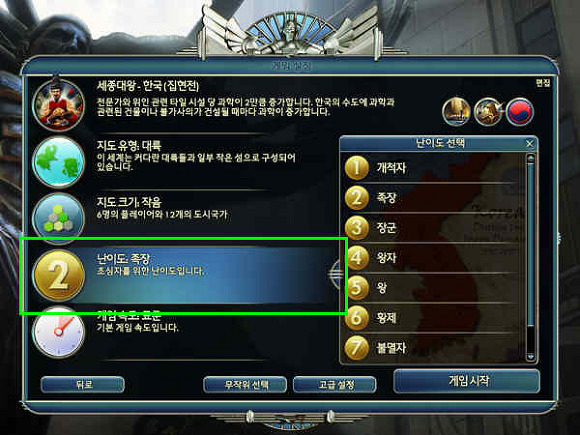Select the continents map type globe icon
Viewport: 580px width, 435px height.
pos(58,162)
